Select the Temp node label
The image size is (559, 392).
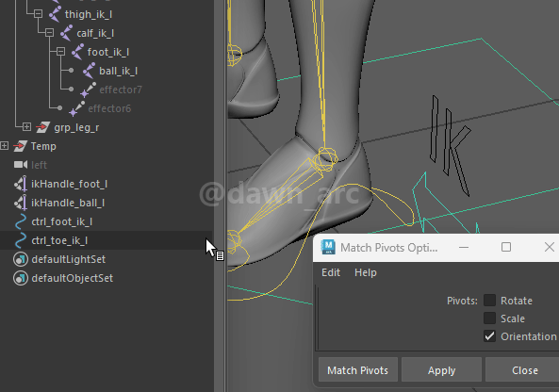(x=43, y=146)
